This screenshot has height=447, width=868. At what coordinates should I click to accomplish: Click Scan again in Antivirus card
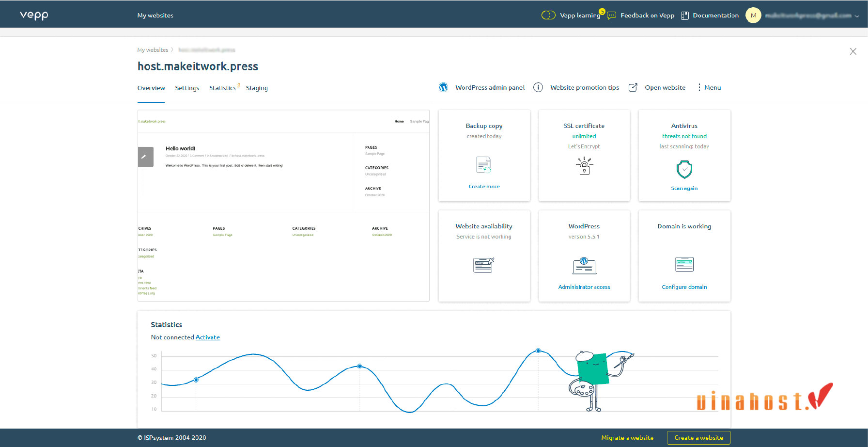pyautogui.click(x=684, y=188)
